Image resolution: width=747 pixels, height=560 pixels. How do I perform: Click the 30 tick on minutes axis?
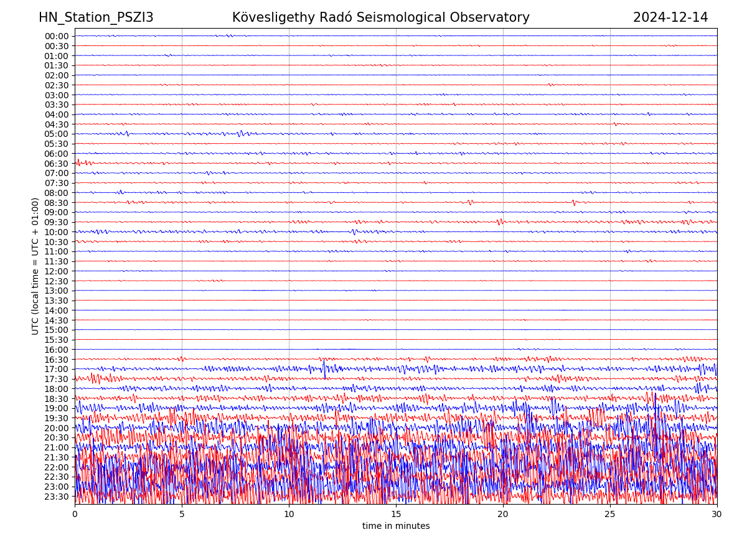click(717, 515)
